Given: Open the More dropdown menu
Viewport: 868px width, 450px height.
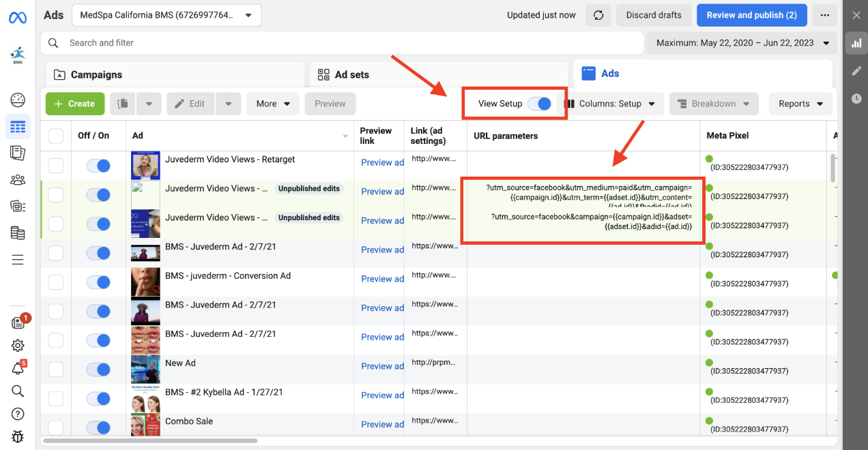Looking at the screenshot, I should 273,104.
